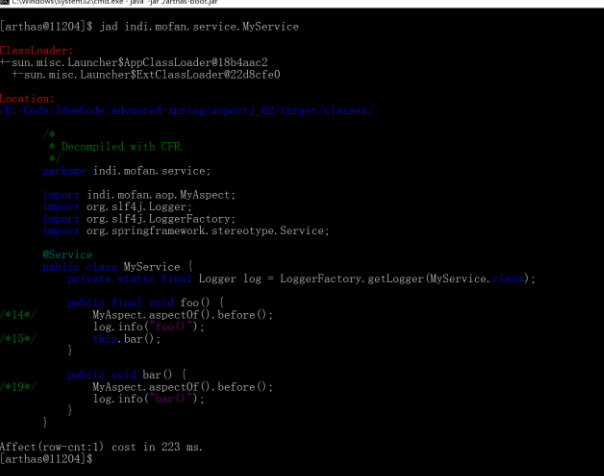Screen dimensions: 604x476
Task: Click the public class MyService declaration
Action: click(117, 267)
